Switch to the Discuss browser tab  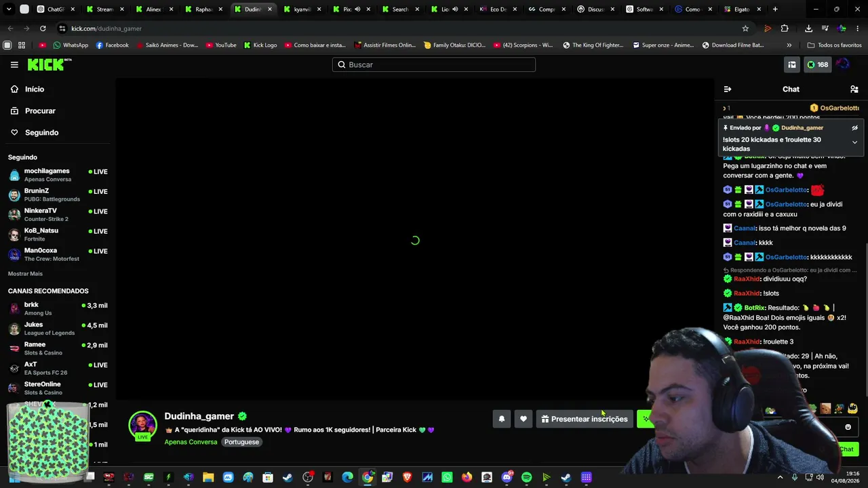[x=596, y=9]
